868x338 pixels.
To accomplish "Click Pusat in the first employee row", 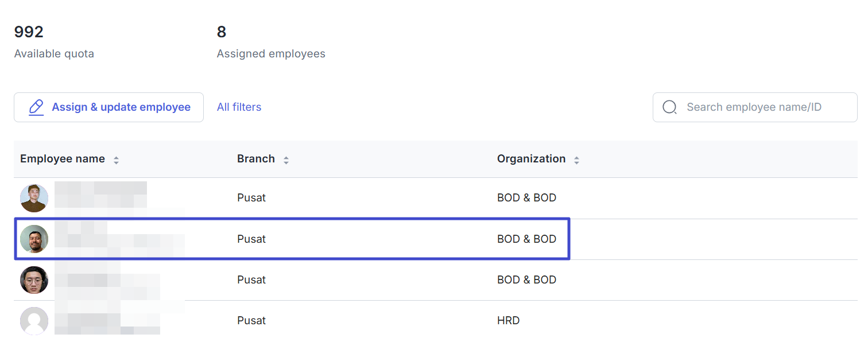I will (x=251, y=198).
